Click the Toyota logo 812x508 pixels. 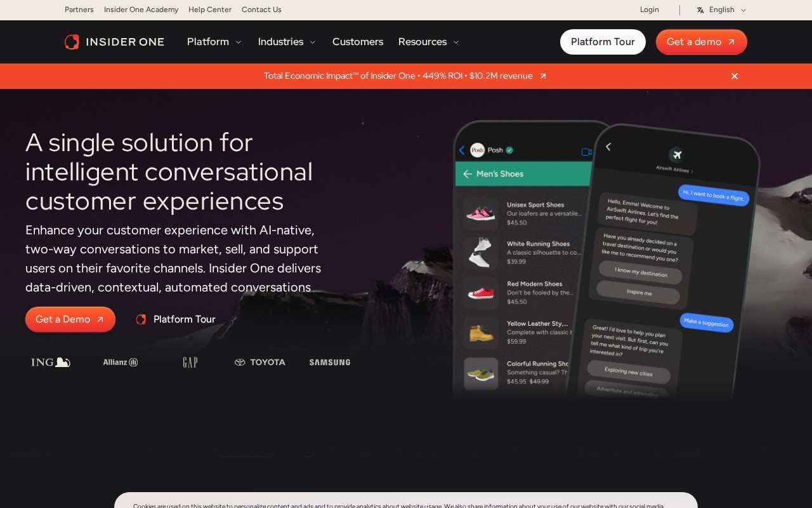tap(260, 363)
